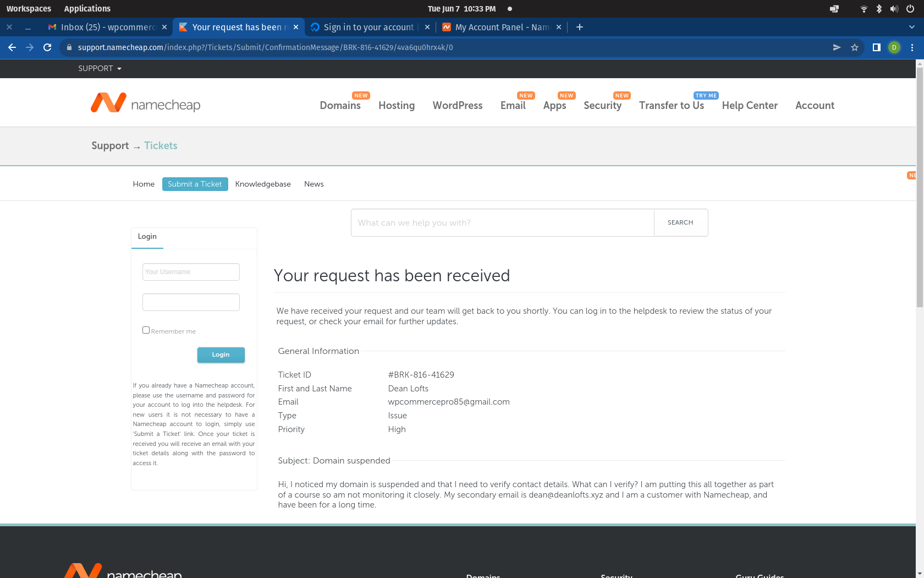Click the General Information heading

coord(318,351)
